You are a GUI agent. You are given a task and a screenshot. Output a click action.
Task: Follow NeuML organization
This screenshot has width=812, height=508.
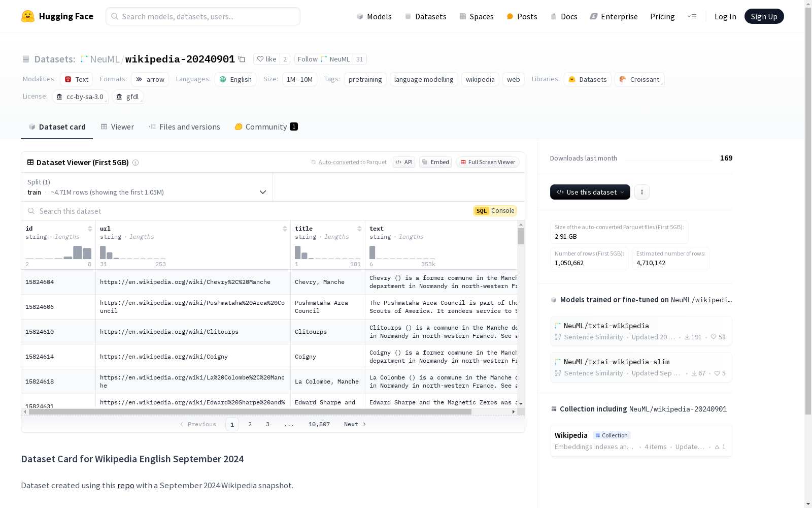tap(324, 59)
